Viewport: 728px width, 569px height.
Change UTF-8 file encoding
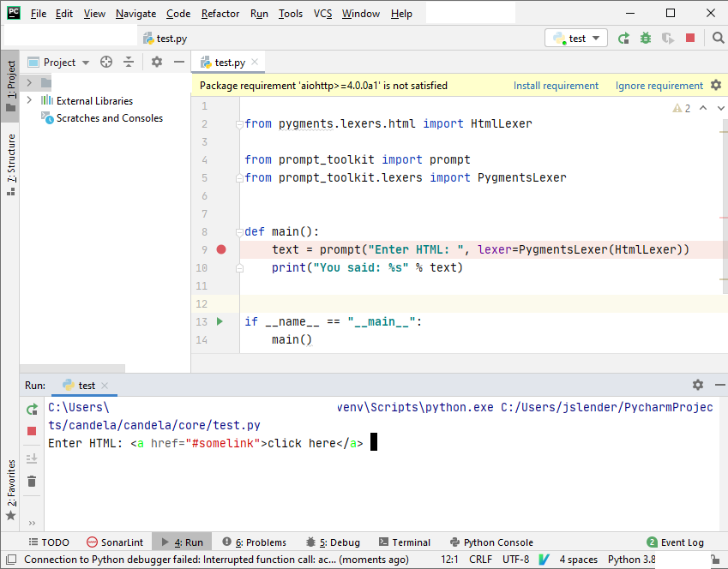point(515,560)
